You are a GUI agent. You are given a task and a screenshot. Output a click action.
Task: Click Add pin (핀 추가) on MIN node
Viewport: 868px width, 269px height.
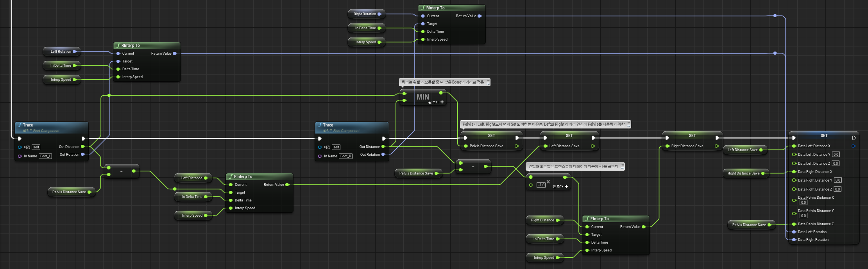click(436, 102)
